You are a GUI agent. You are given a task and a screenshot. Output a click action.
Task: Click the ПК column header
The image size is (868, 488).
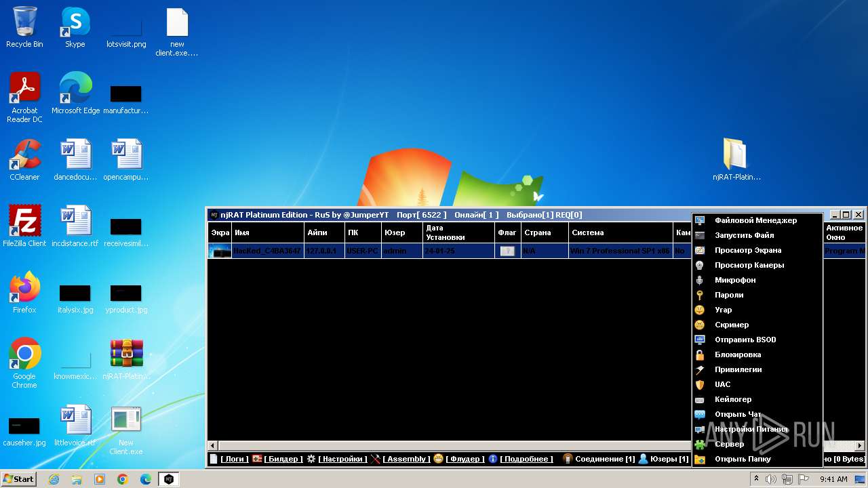(x=363, y=232)
